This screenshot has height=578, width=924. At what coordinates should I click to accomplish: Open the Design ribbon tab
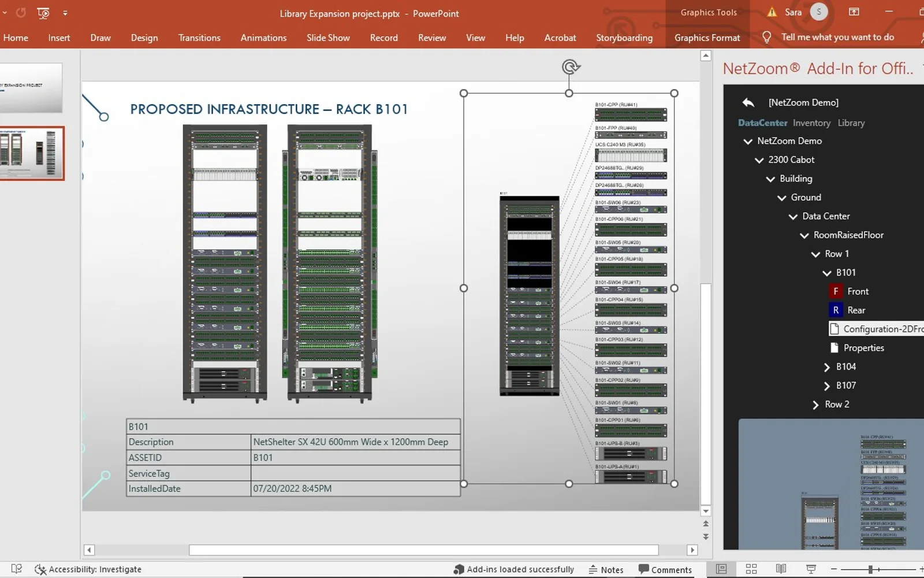coord(144,38)
